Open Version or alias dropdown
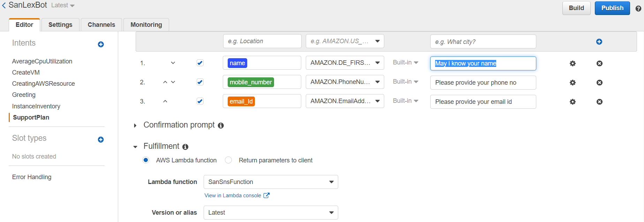 (271, 213)
